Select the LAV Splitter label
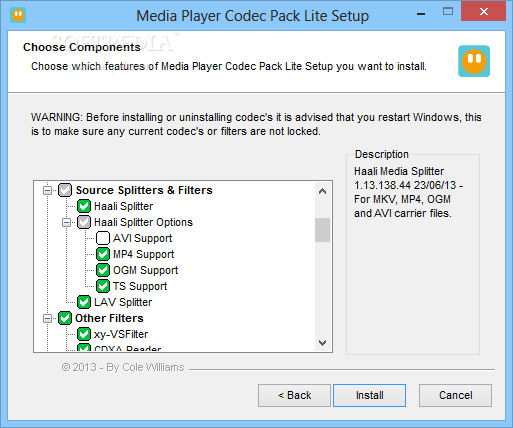 (123, 302)
